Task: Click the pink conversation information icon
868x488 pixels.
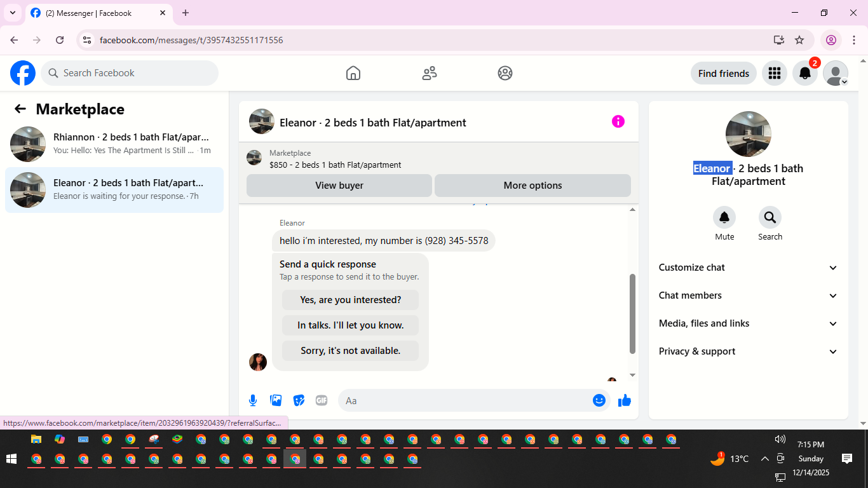Action: click(618, 121)
